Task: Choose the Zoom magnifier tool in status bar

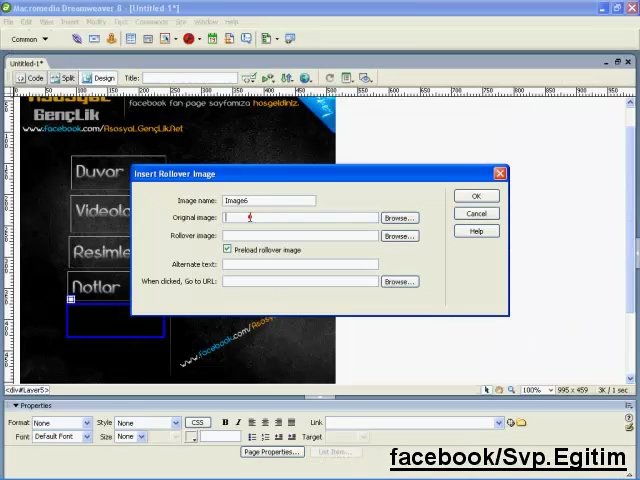Action: pos(511,390)
